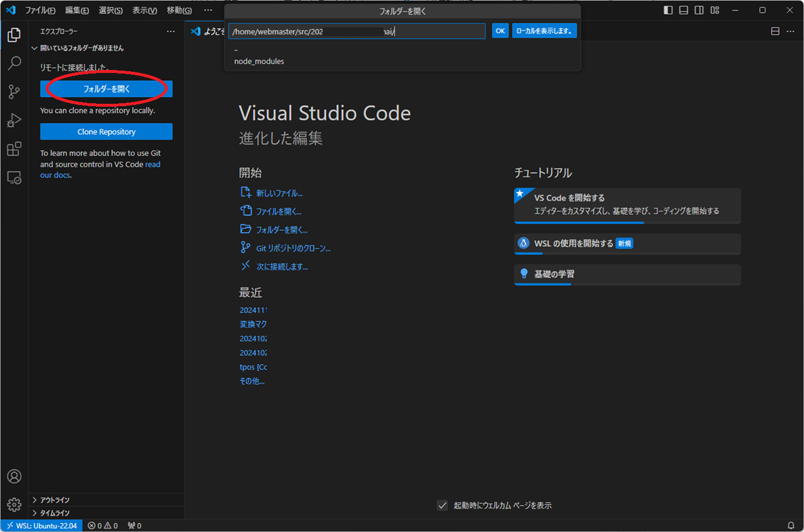Open the 基礎の学習 tutorial

coord(627,275)
